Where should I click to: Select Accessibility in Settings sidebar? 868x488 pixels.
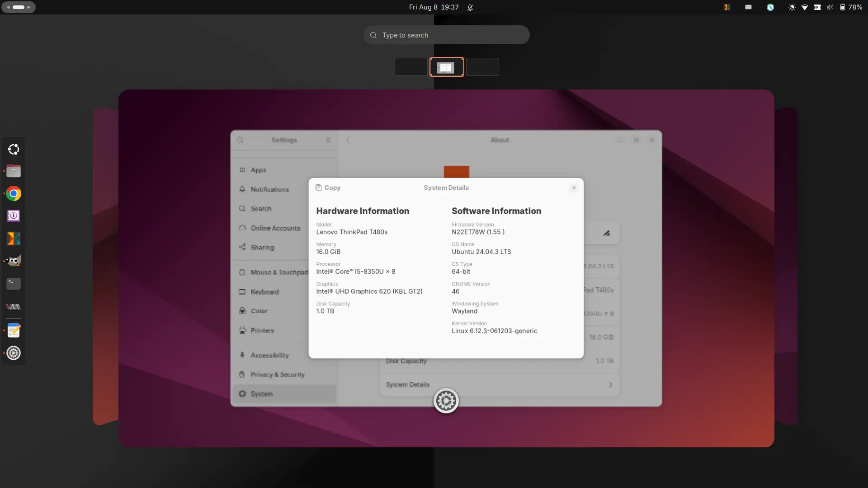click(x=284, y=355)
